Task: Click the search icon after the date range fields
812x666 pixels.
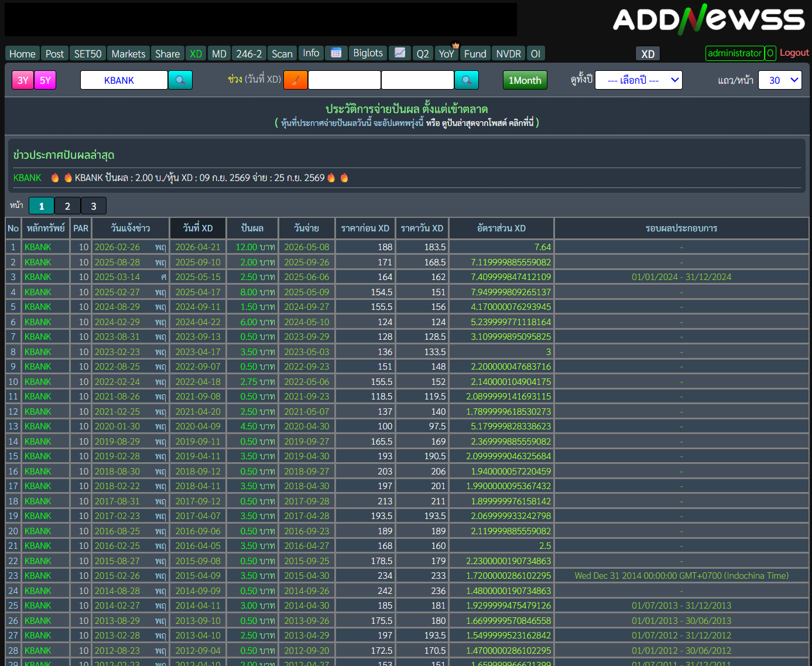Action: point(467,80)
